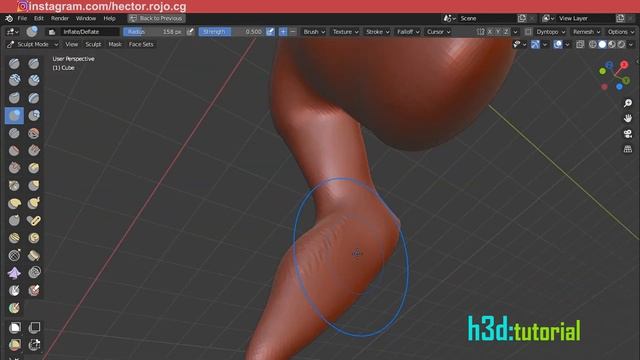Switch perspective/orthographic view grid icon
This screenshot has width=640, height=360.
click(x=628, y=149)
